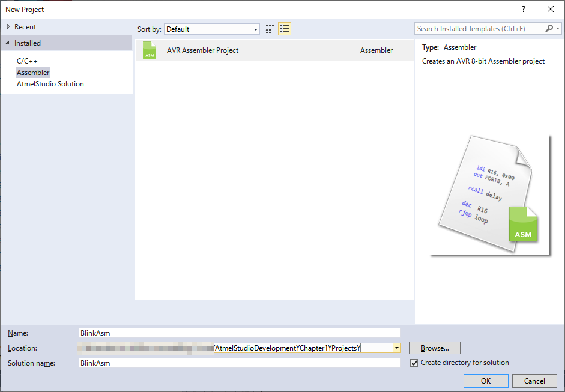Click the 'Sort by:' label
The width and height of the screenshot is (565, 392).
[x=149, y=29]
